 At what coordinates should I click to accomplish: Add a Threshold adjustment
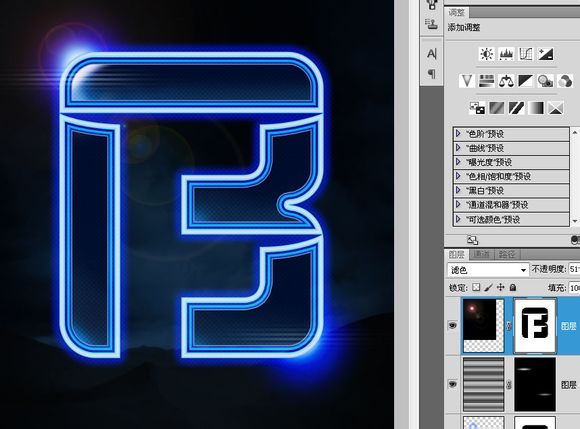coord(516,108)
